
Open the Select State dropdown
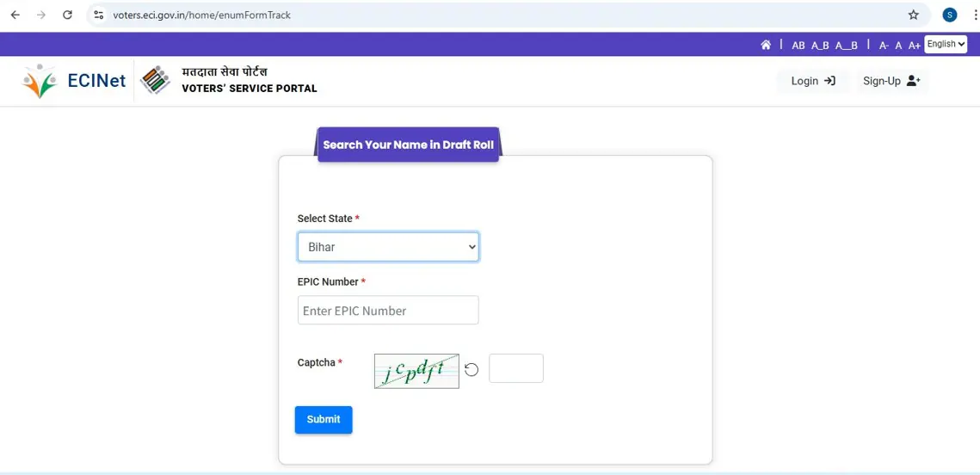click(388, 247)
